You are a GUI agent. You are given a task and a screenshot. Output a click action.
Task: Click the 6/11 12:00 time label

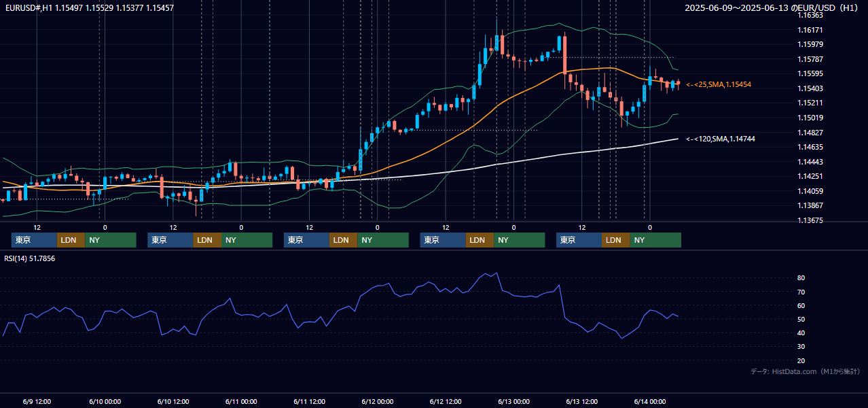[x=309, y=401]
